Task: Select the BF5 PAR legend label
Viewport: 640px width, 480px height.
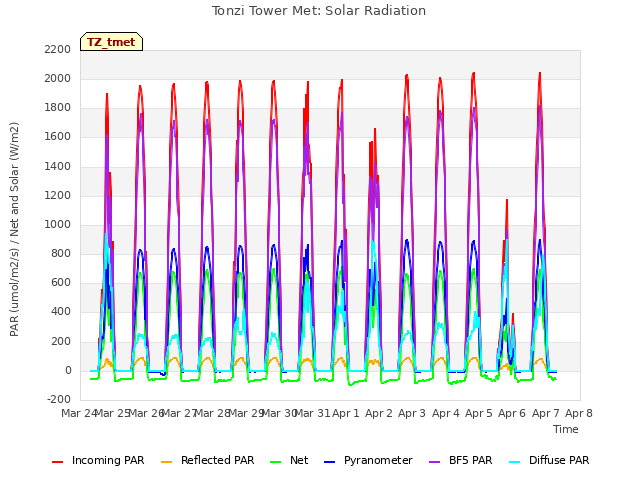Action: tap(471, 460)
